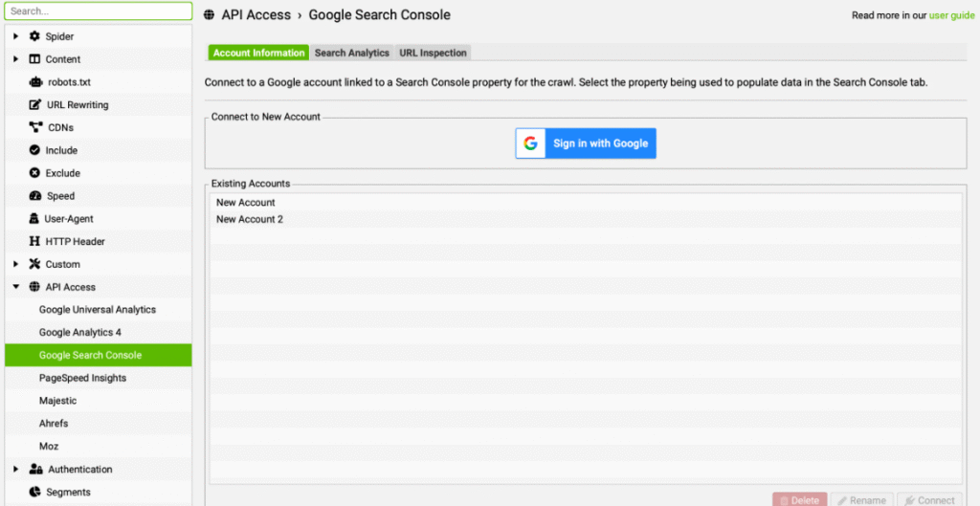Open the HTTP Header settings item
The image size is (980, 506).
point(99,241)
